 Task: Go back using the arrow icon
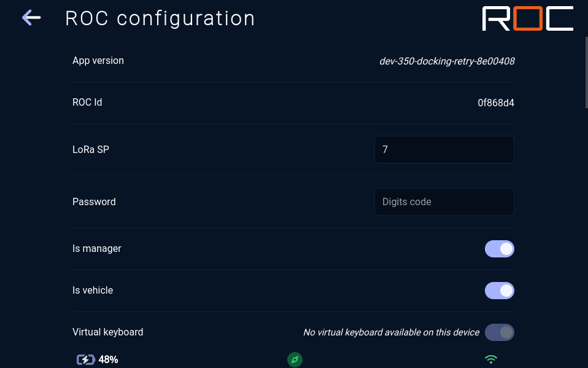pyautogui.click(x=31, y=18)
